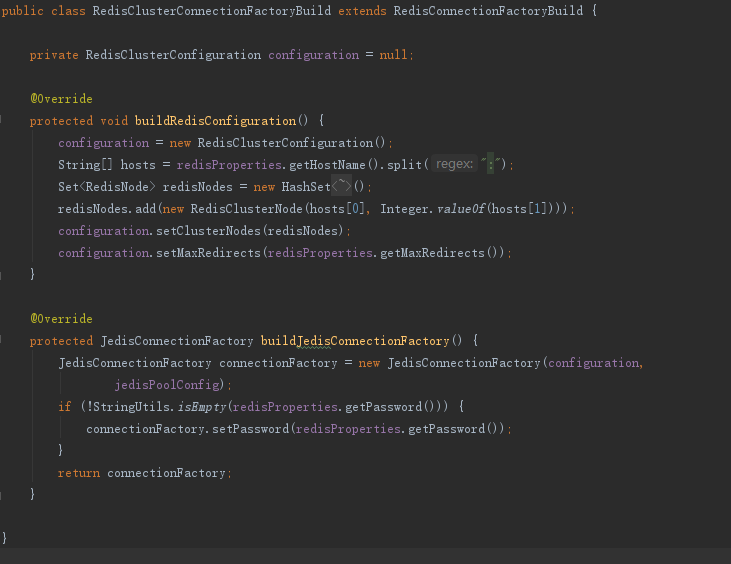Click the public keyword on the first line
Image resolution: width=731 pixels, height=564 pixels.
23,11
